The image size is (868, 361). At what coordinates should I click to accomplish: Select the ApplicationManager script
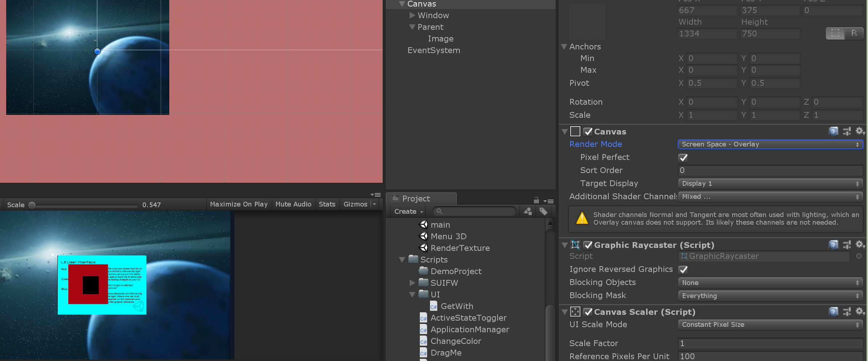[x=465, y=329]
